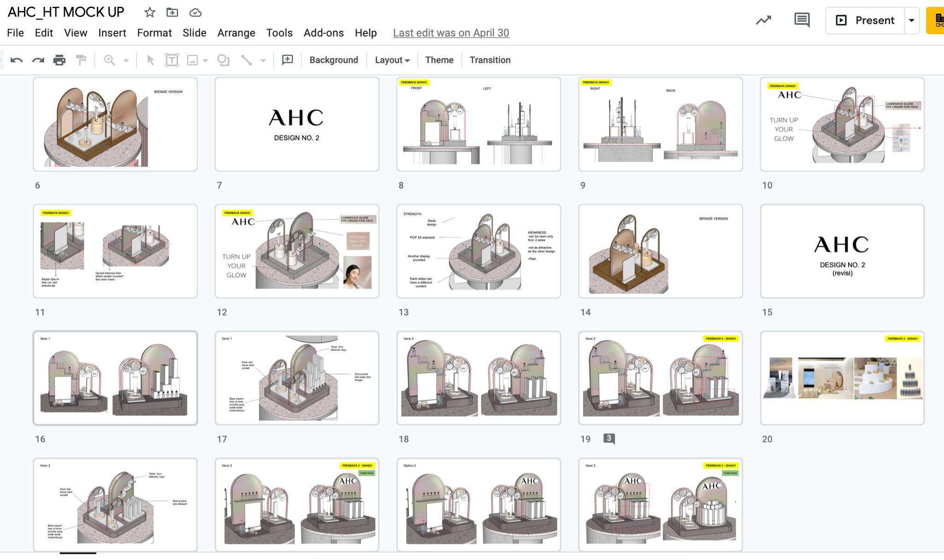Open the Zoom dropdown arrow
Image resolution: width=944 pixels, height=560 pixels.
[x=126, y=60]
